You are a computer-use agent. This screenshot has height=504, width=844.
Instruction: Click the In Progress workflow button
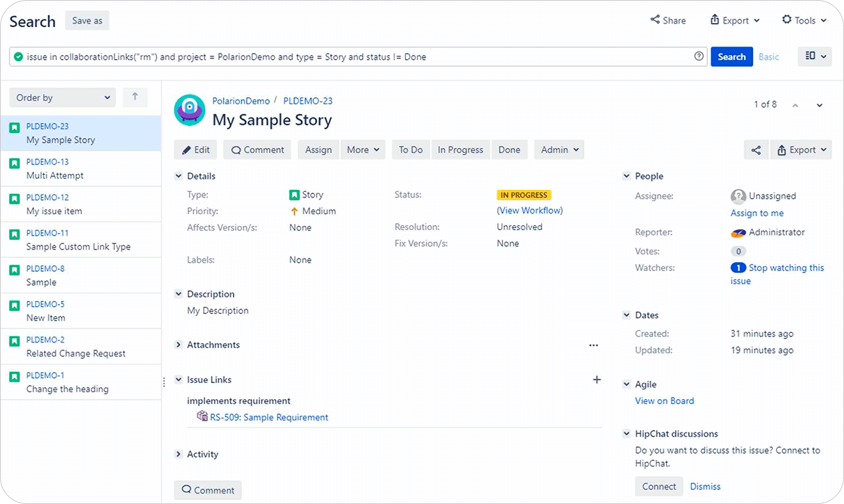tap(460, 150)
